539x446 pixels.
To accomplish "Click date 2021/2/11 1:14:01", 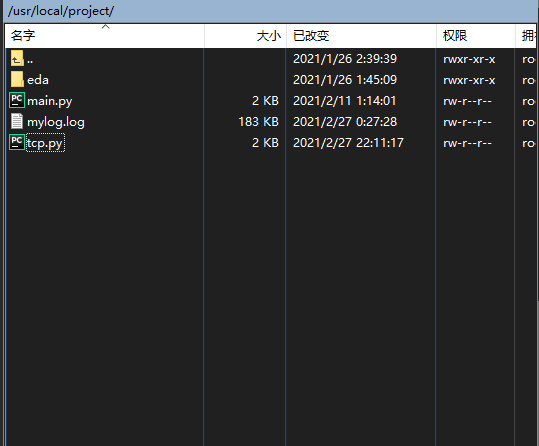I will 344,101.
